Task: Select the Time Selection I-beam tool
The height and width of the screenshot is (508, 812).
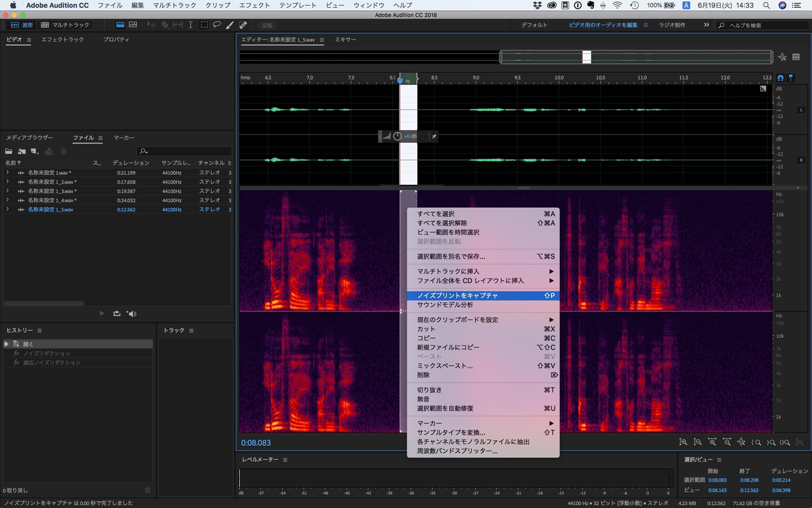Action: pyautogui.click(x=191, y=25)
